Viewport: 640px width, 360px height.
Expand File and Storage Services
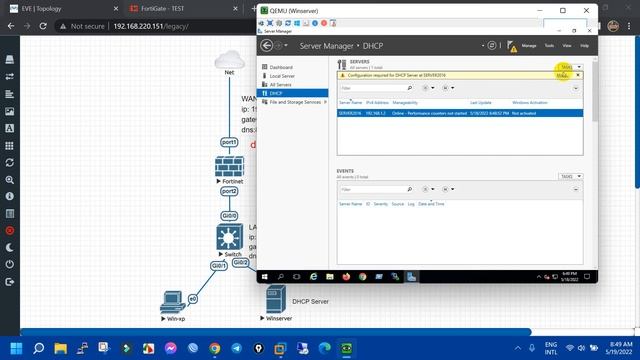pos(325,102)
